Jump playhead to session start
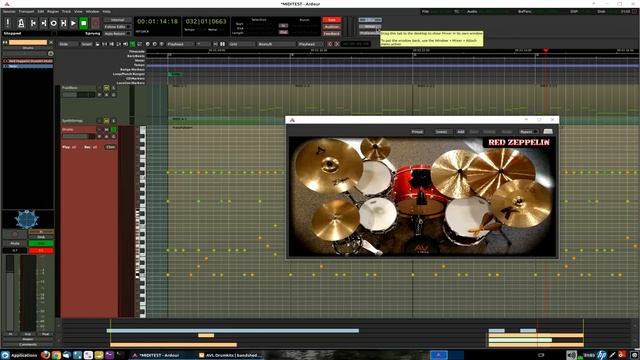The height and width of the screenshot is (360, 640). point(33,23)
